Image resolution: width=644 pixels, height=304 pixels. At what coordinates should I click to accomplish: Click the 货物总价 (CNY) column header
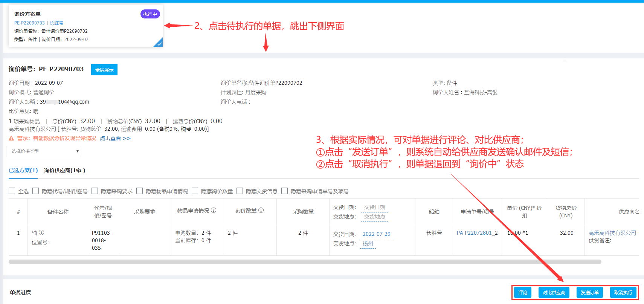pos(566,212)
